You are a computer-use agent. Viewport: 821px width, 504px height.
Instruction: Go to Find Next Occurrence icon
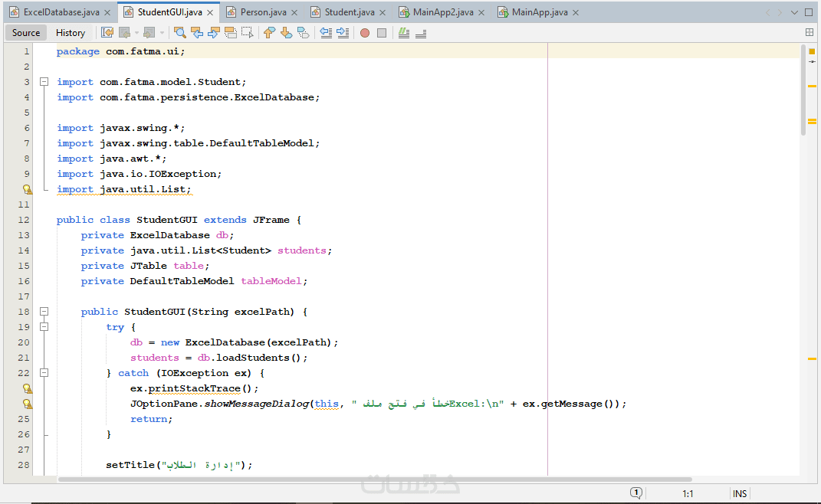click(213, 33)
